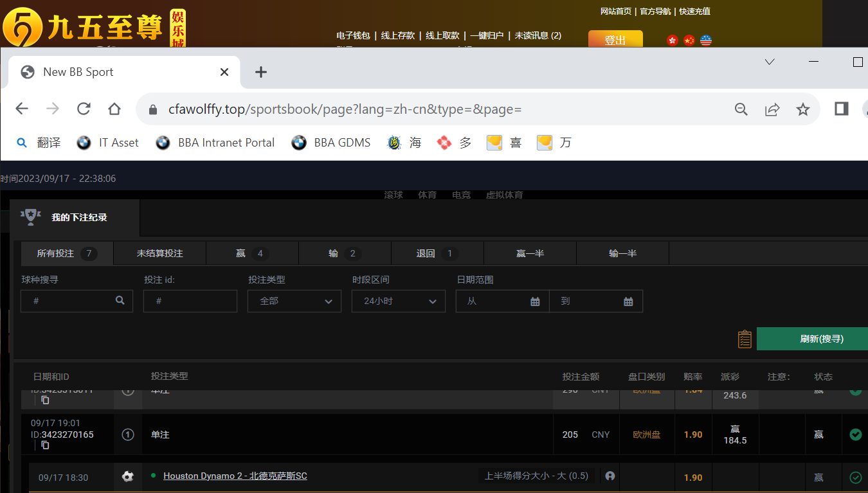Screen dimensions: 868x493
Task: Click the search magnifier in 球种搜寻
Action: (x=120, y=300)
